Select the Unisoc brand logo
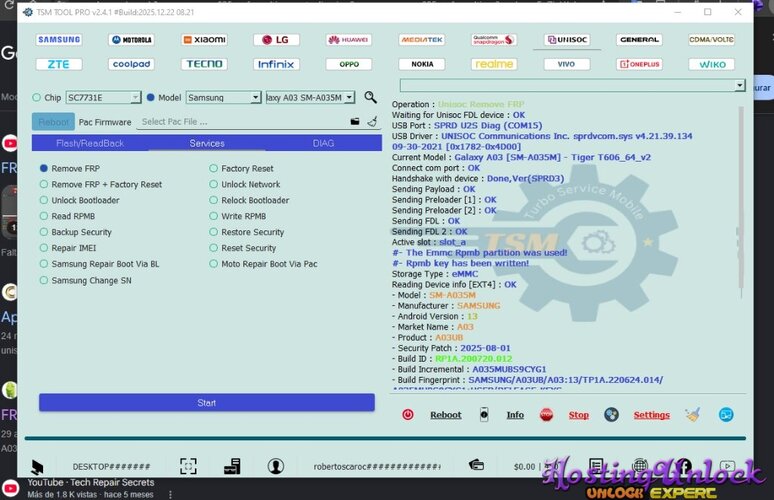 pyautogui.click(x=567, y=39)
